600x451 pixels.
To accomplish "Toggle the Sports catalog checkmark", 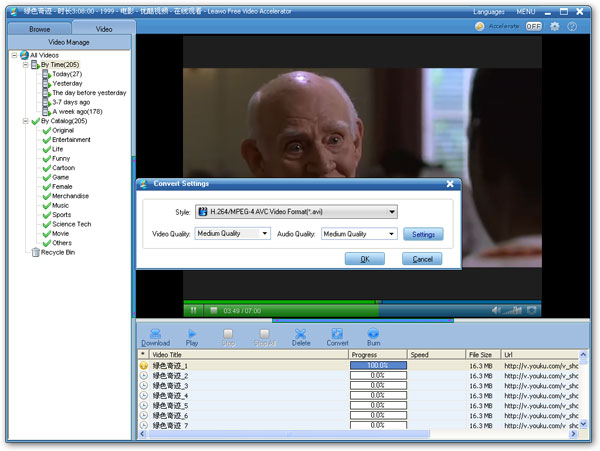I will 47,215.
